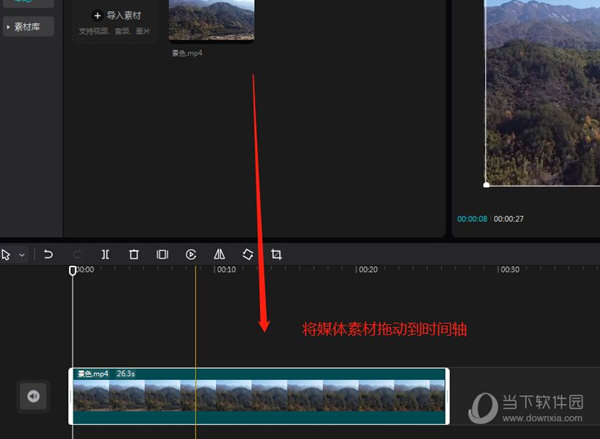Select the pointer selection tool
The width and height of the screenshot is (600, 439).
click(x=6, y=255)
